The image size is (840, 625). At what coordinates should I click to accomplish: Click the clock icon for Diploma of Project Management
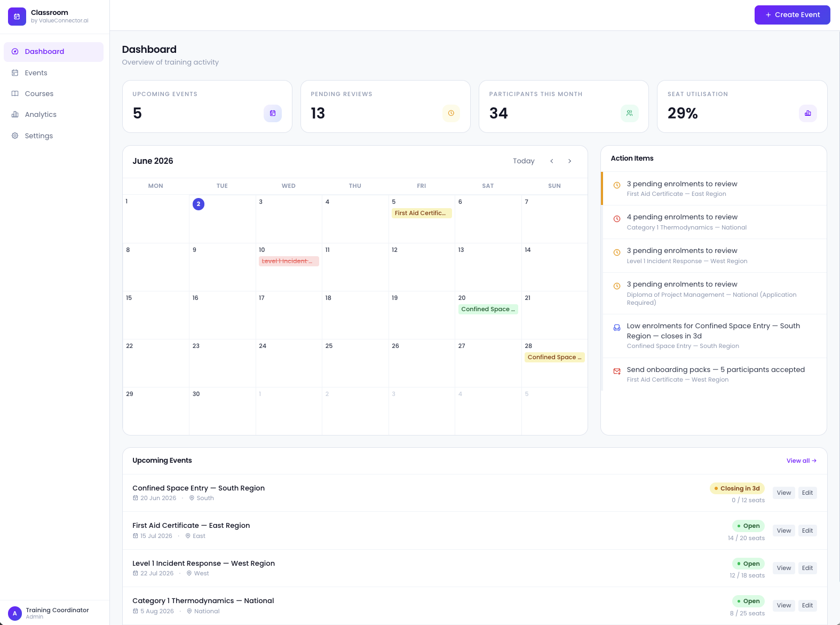pyautogui.click(x=617, y=286)
